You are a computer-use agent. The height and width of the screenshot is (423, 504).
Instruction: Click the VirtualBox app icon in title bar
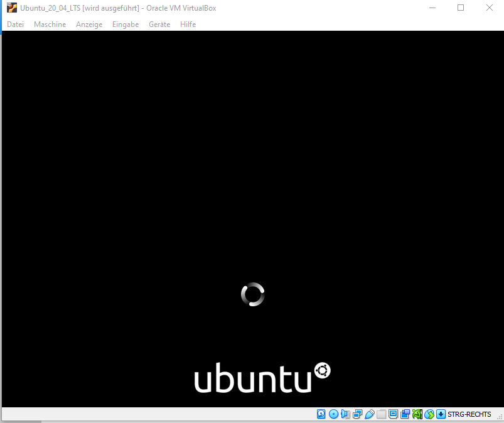pyautogui.click(x=12, y=8)
